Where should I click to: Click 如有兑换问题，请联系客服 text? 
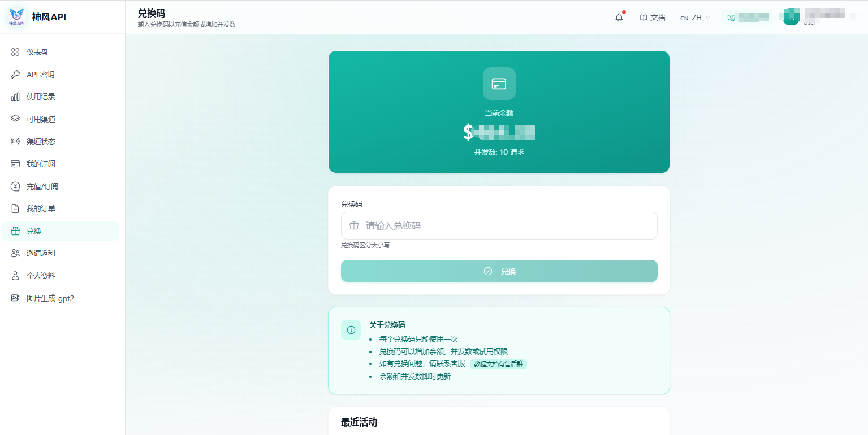point(422,364)
